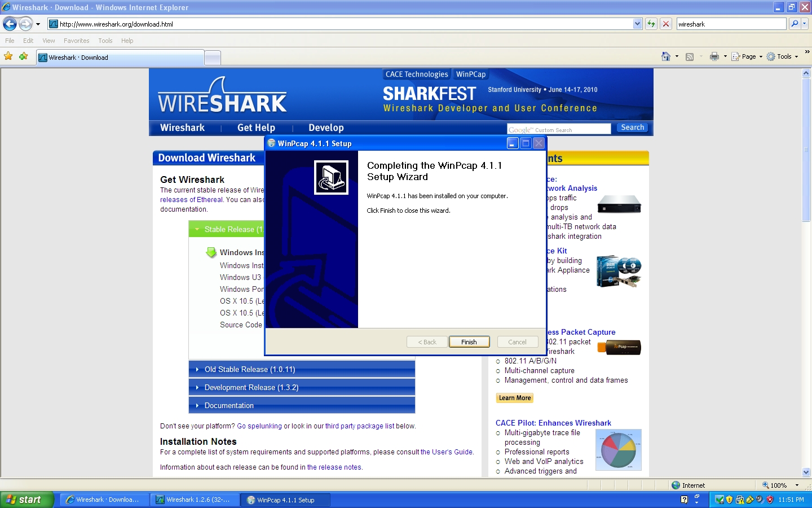Open the Print dropdown arrow

pyautogui.click(x=725, y=56)
